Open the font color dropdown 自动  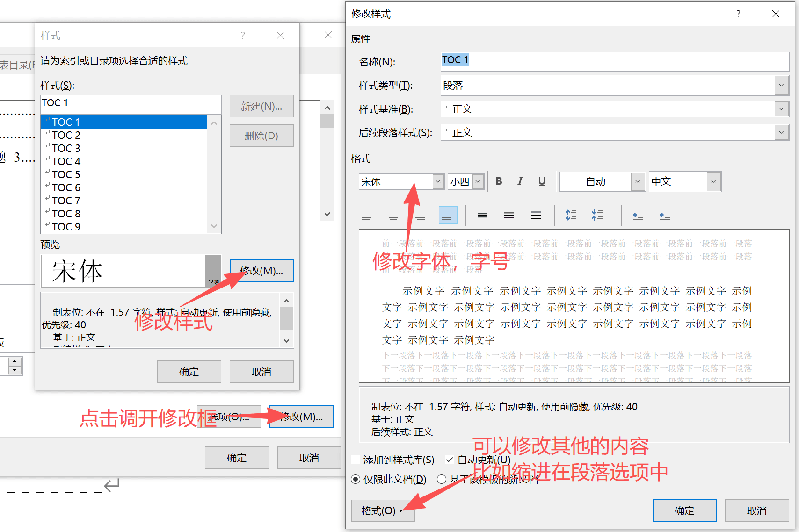(638, 181)
